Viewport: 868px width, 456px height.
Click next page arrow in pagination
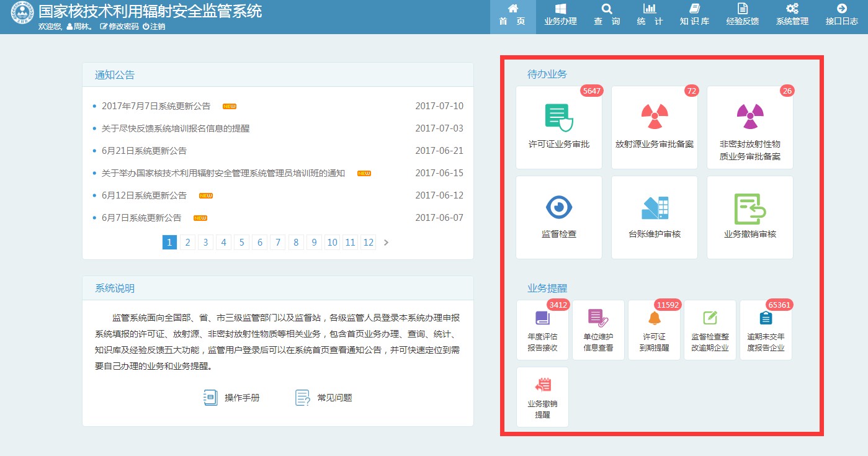click(x=387, y=242)
